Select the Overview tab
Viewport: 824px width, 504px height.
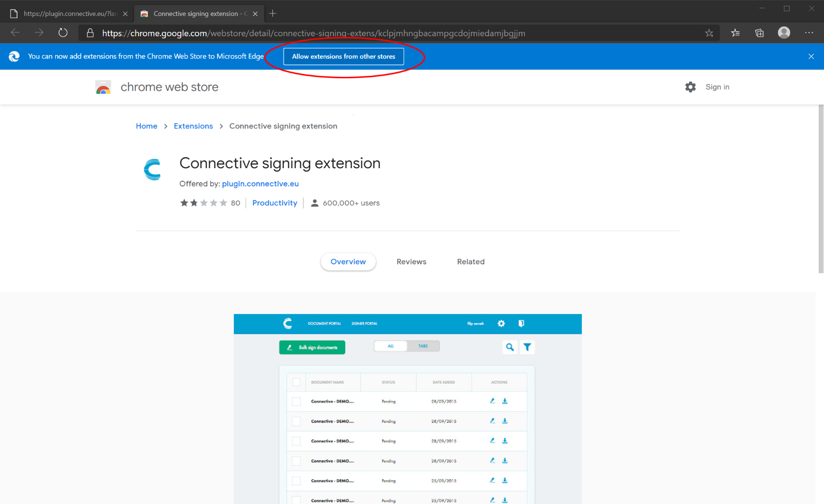348,261
